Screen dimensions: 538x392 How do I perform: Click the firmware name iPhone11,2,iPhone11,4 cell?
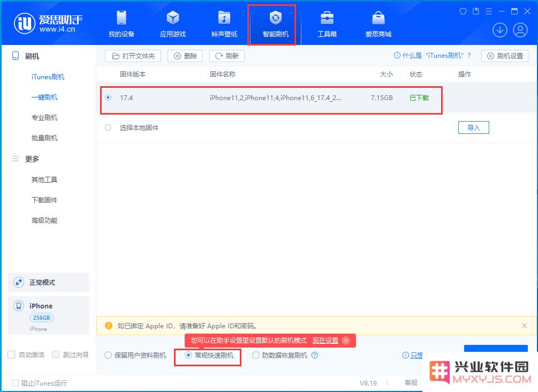[276, 98]
